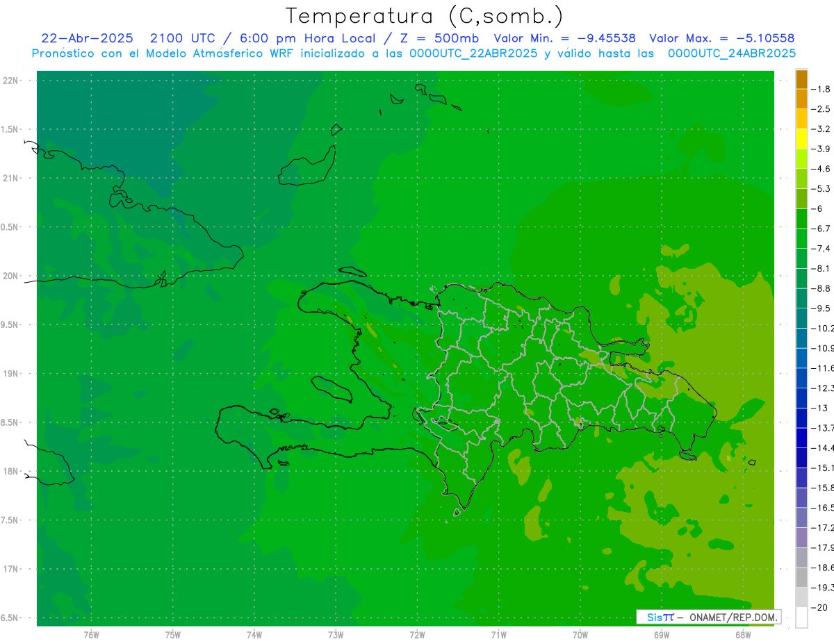Click the "69W" longitude label
834x644 pixels.
click(x=661, y=635)
